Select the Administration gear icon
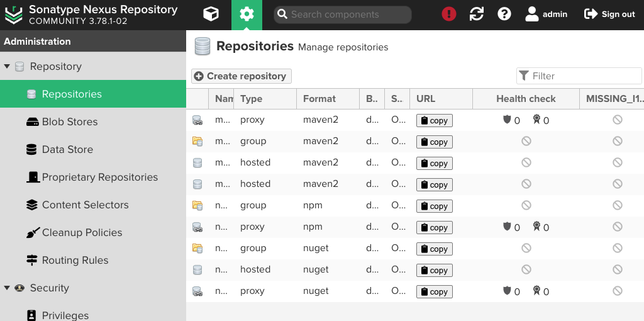This screenshot has height=321, width=644. (x=247, y=15)
